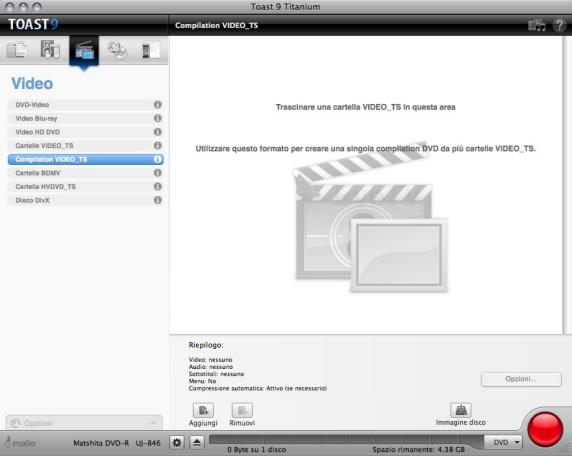Show info for Video Blu-ray format
This screenshot has height=456, width=572.
pos(158,118)
